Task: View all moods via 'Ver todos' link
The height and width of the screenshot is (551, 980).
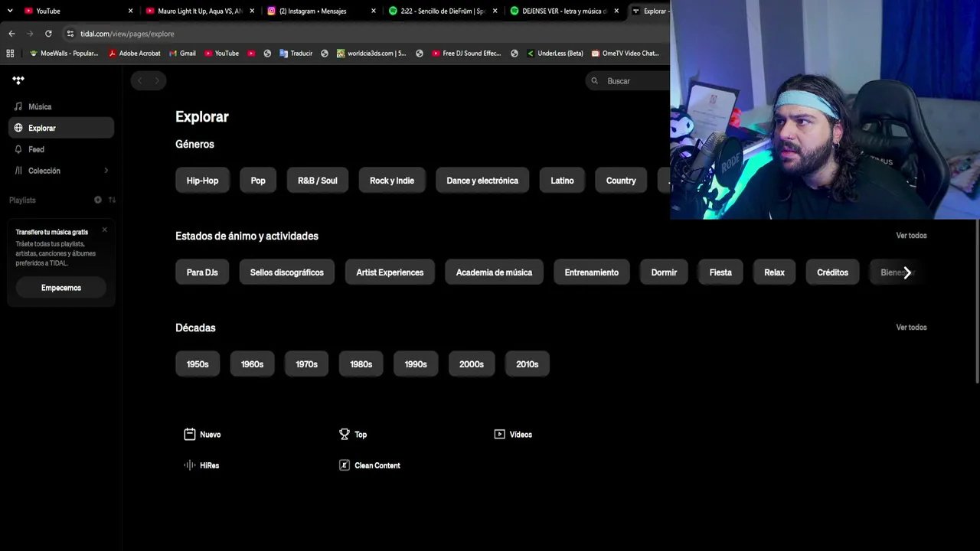Action: point(911,236)
